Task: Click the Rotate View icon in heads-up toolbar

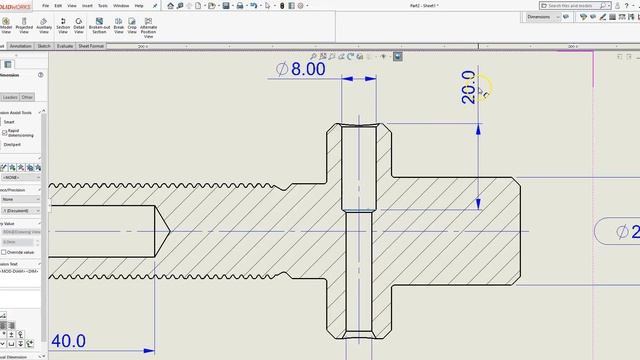Action: pyautogui.click(x=350, y=56)
